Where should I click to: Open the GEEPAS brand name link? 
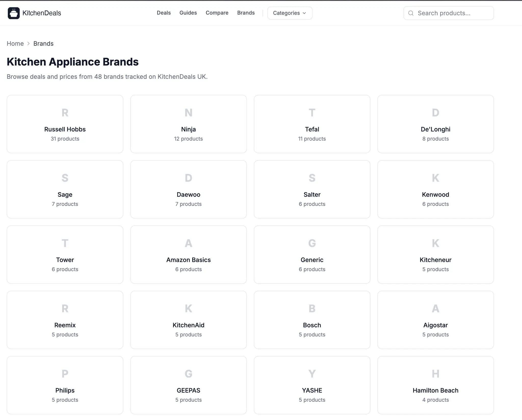tap(189, 390)
